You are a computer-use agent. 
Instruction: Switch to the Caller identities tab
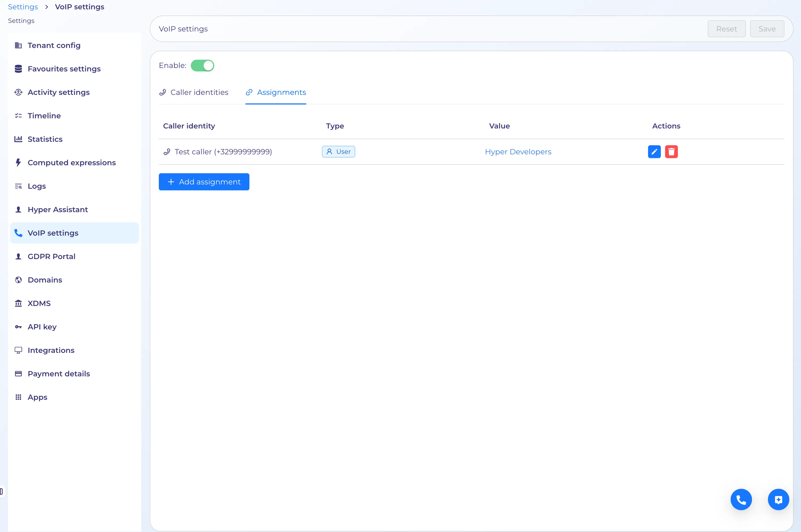point(194,92)
